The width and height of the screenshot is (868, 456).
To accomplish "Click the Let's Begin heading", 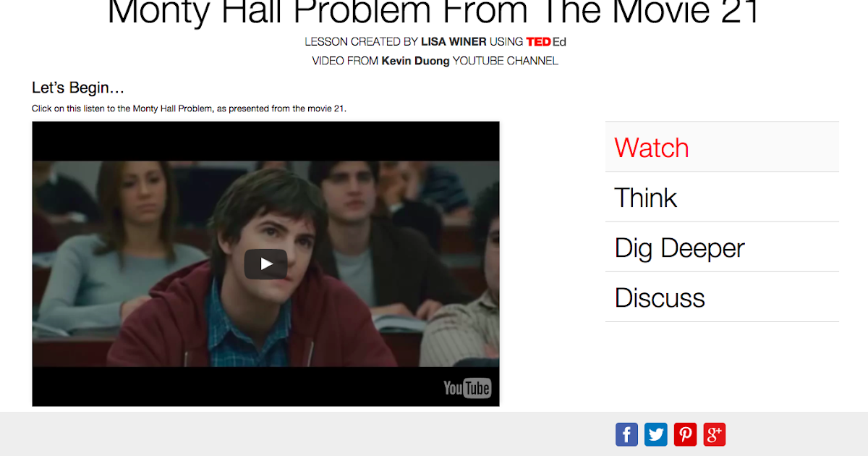I will [78, 88].
